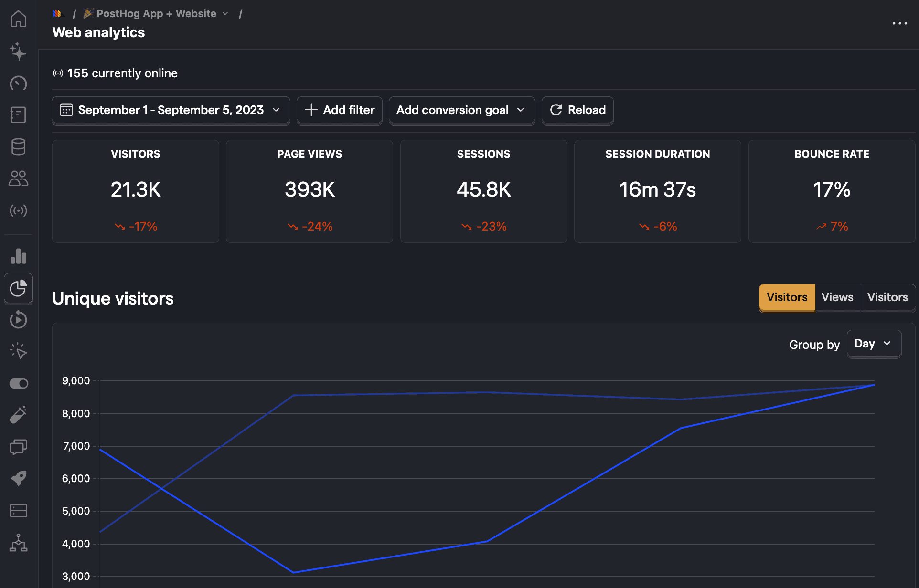Open the surveys chat bubbles icon
The height and width of the screenshot is (588, 919).
point(19,447)
